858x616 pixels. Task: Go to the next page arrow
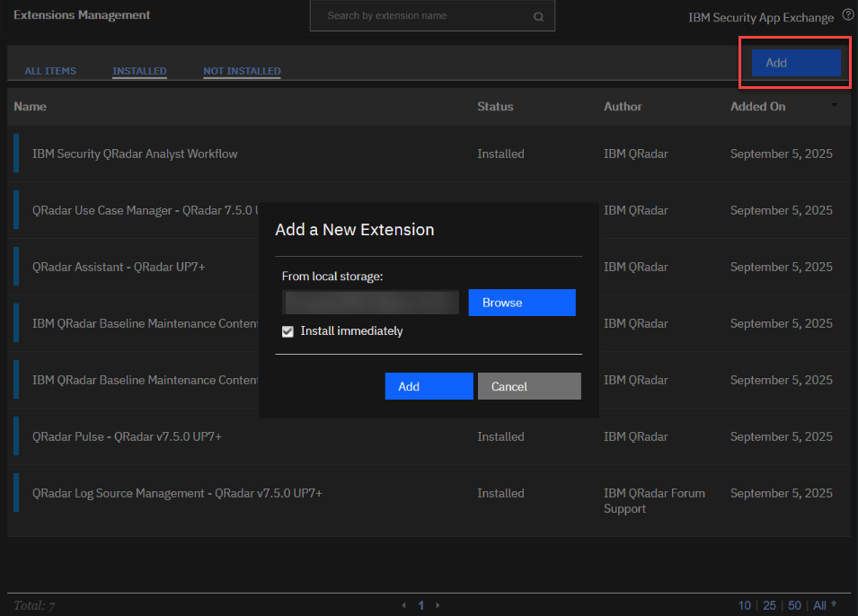pos(438,605)
